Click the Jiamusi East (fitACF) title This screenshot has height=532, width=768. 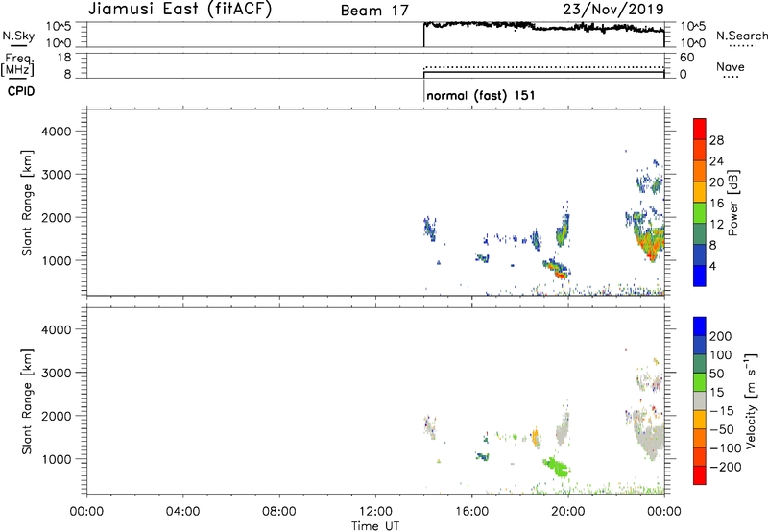point(180,9)
